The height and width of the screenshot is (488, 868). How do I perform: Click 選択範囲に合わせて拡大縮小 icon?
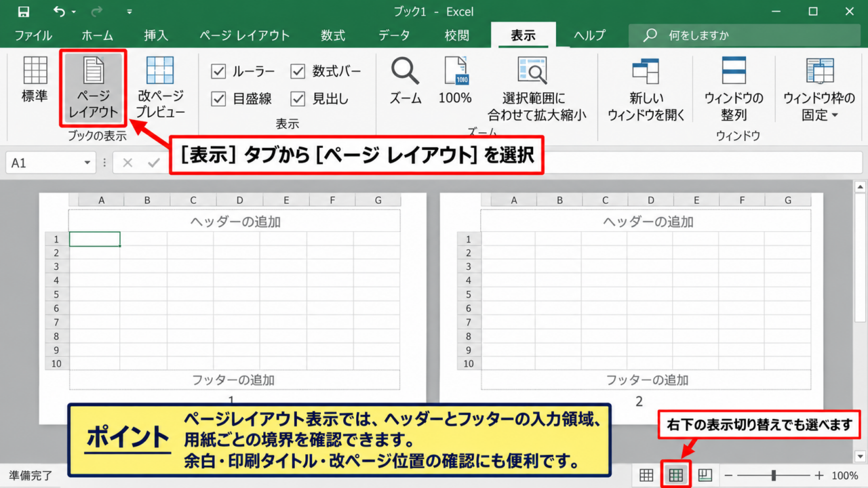pyautogui.click(x=533, y=70)
